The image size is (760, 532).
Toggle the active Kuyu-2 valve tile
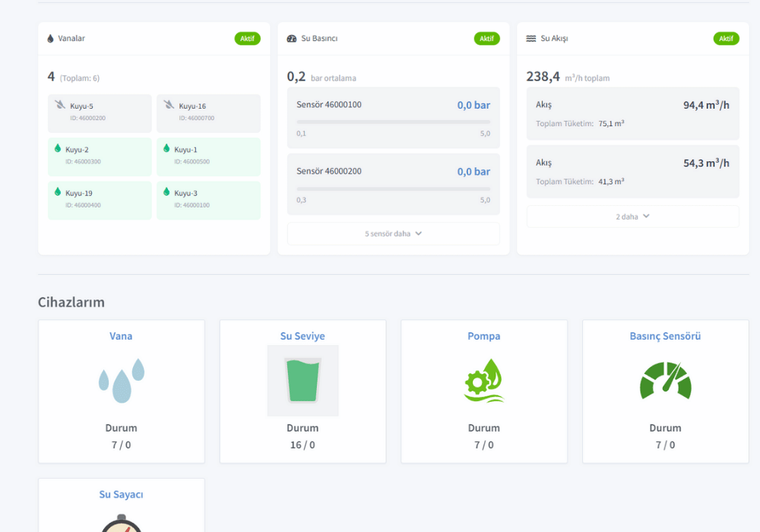(x=100, y=157)
